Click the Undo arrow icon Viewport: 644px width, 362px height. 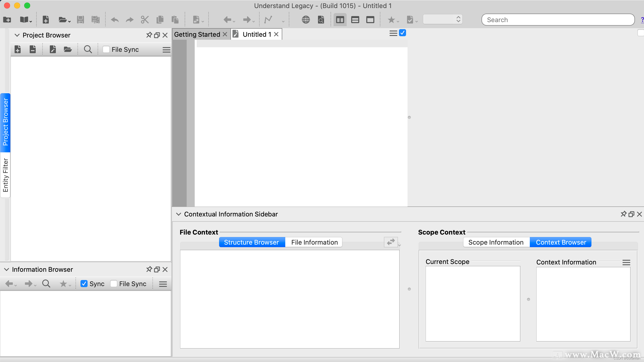(x=115, y=20)
